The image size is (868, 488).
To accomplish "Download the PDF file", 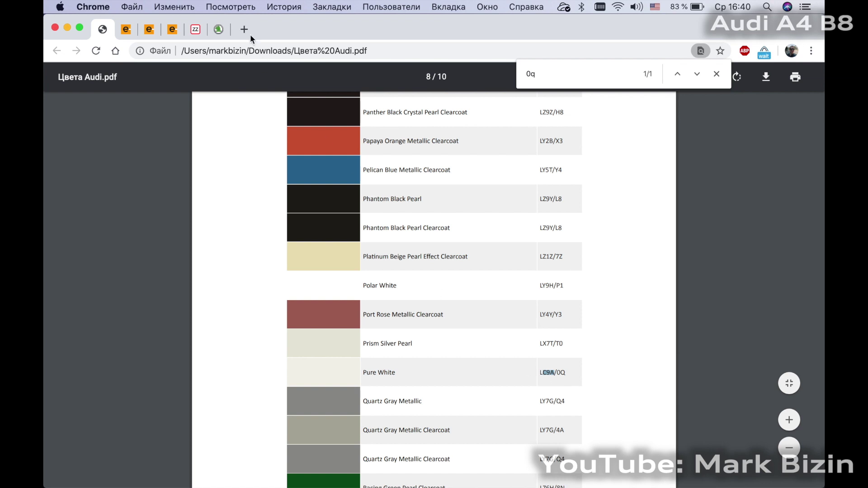I will [766, 77].
